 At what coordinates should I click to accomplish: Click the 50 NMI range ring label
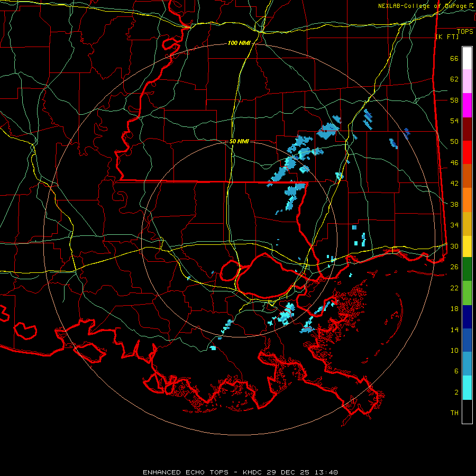click(x=239, y=141)
